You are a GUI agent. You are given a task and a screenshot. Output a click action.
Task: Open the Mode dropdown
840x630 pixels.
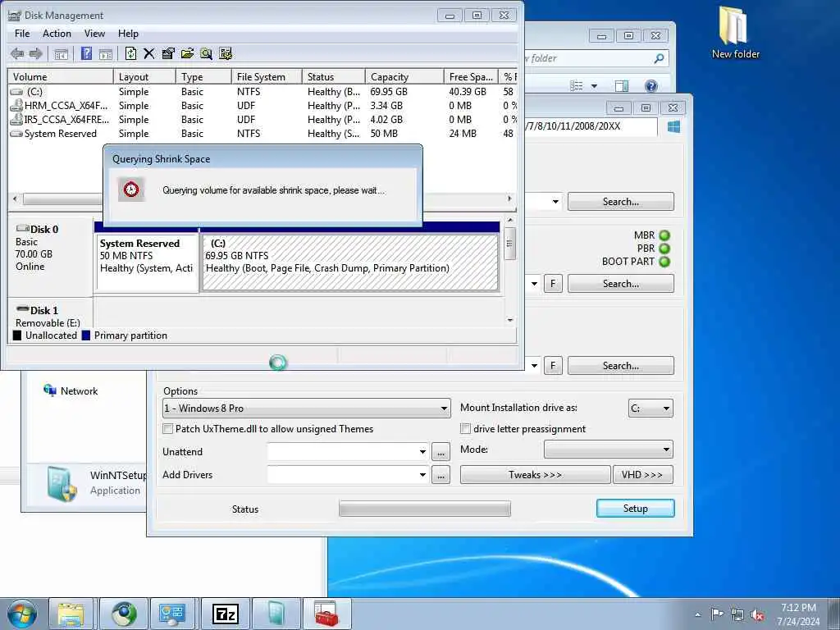(x=608, y=450)
